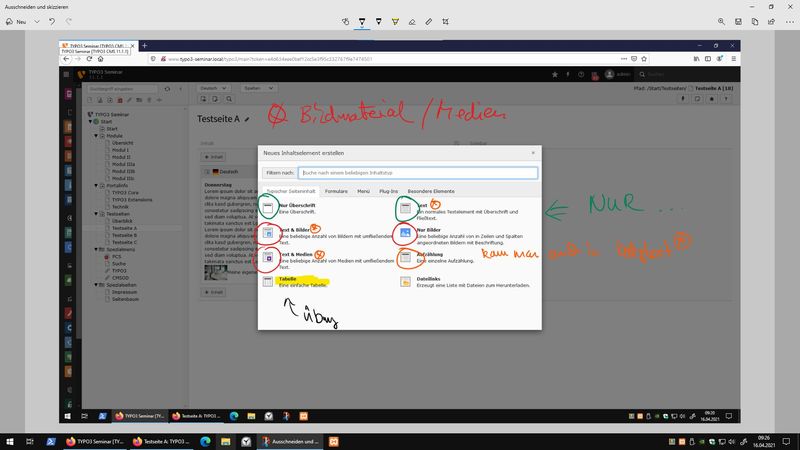Open the zoom control
The width and height of the screenshot is (800, 450).
(x=721, y=21)
